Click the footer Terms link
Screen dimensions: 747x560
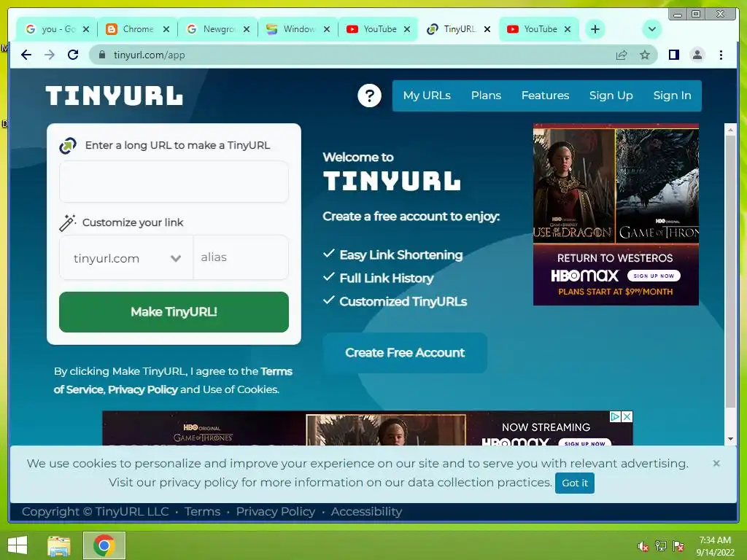[203, 511]
